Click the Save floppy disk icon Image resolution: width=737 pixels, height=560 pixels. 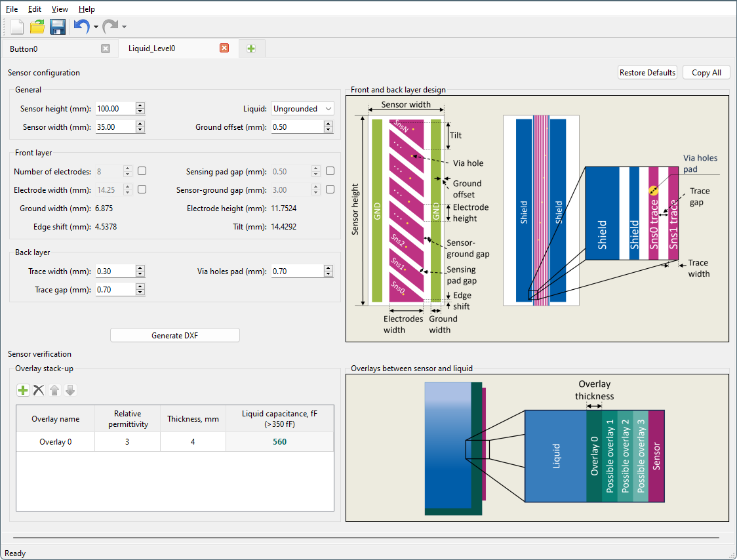pyautogui.click(x=58, y=27)
